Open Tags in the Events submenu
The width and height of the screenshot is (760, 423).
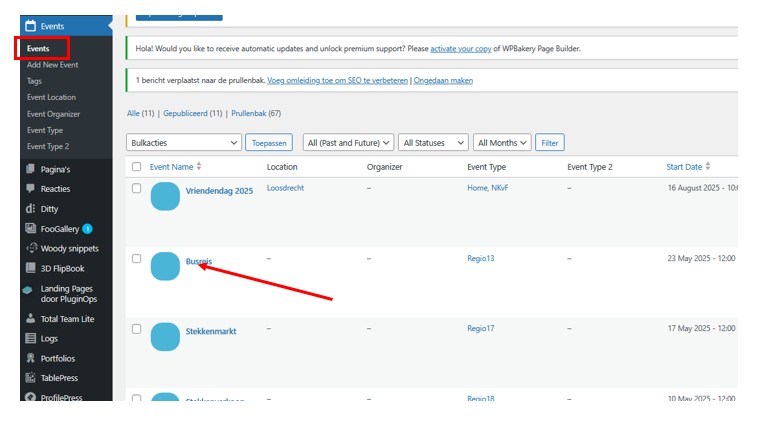(34, 81)
